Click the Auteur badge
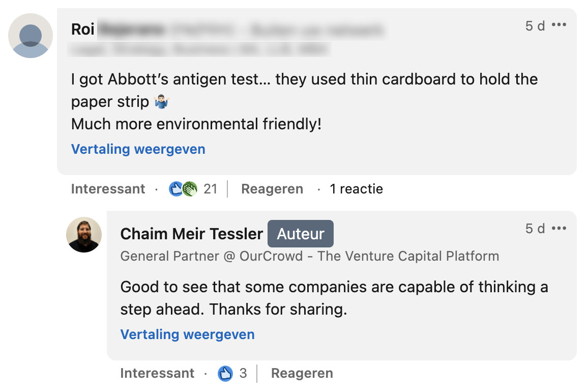 tap(301, 234)
